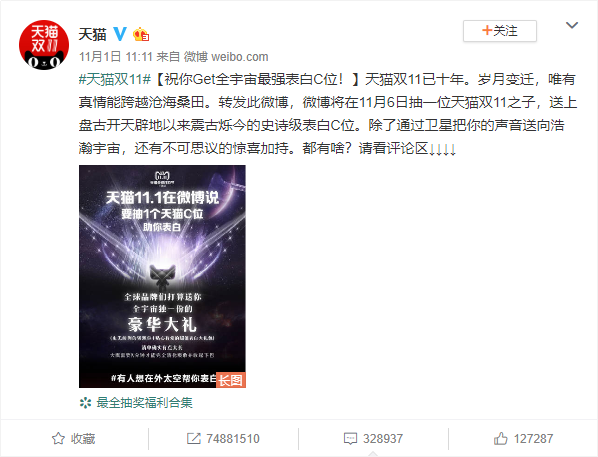598x457 pixels.
Task: Click the gold crown member badge
Action: (141, 34)
